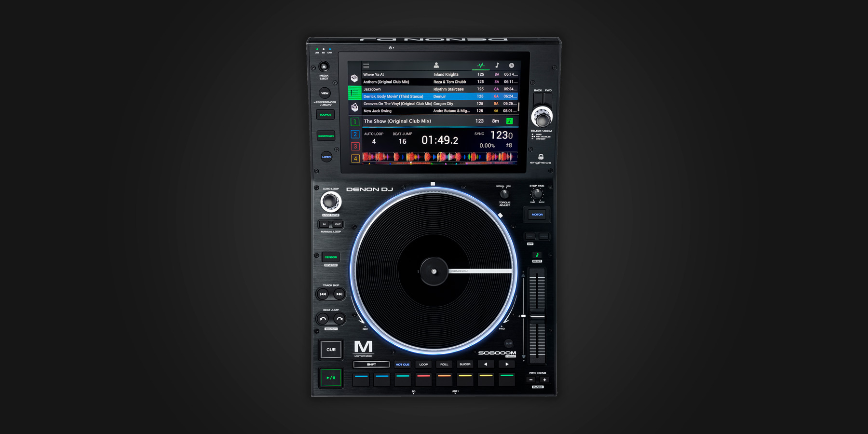Viewport: 868px width, 434px height.
Task: Open the green playlist icon in sidebar
Action: coord(354,93)
